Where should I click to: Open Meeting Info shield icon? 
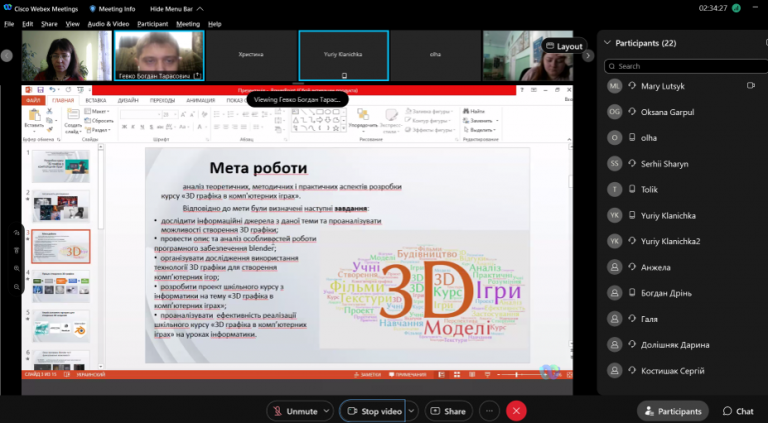point(93,9)
